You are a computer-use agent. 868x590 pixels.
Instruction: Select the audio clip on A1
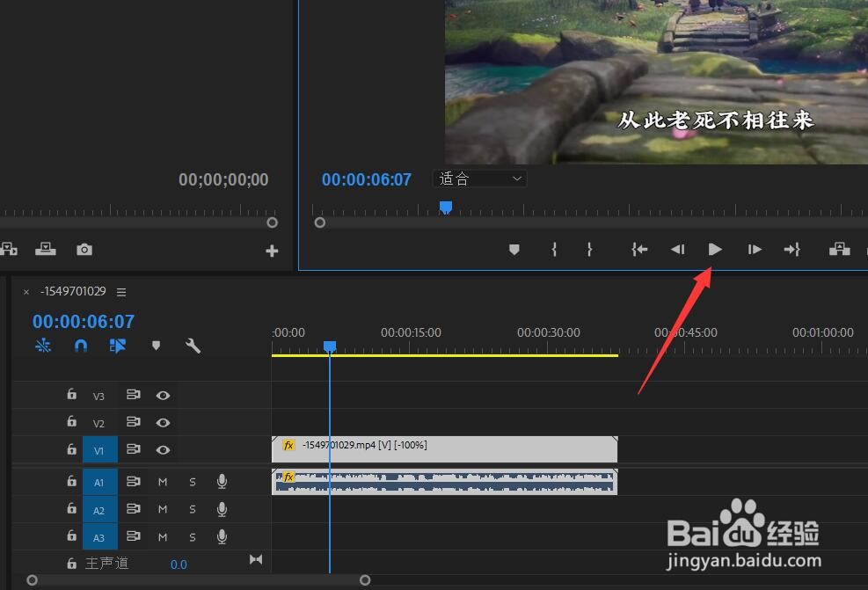444,482
